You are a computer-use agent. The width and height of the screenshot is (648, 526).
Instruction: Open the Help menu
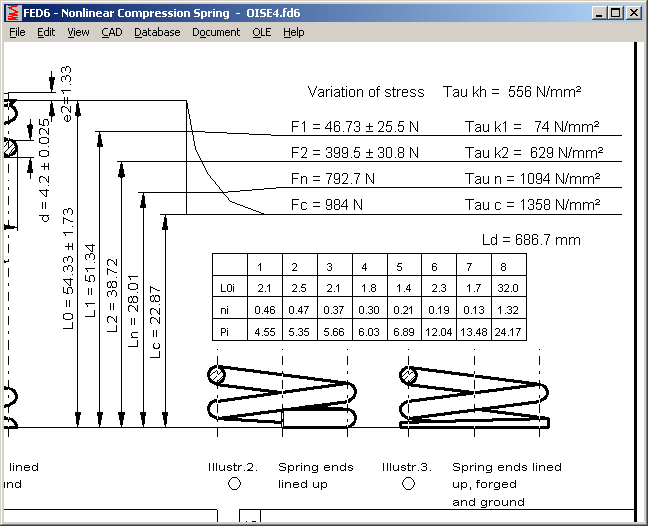tap(293, 32)
